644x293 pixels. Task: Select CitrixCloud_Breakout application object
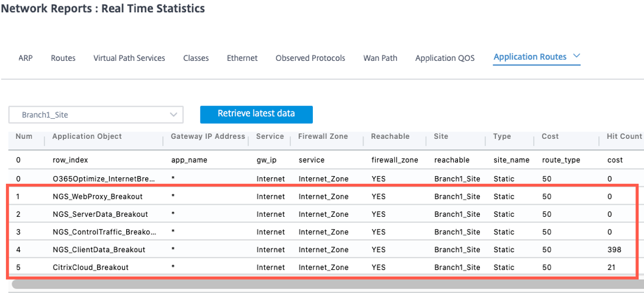pyautogui.click(x=90, y=267)
